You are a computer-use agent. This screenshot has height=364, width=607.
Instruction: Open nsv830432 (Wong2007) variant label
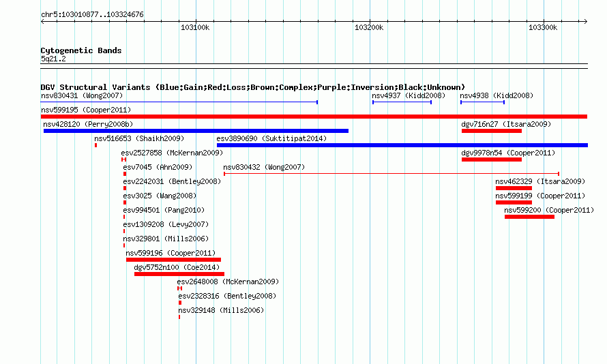(264, 167)
